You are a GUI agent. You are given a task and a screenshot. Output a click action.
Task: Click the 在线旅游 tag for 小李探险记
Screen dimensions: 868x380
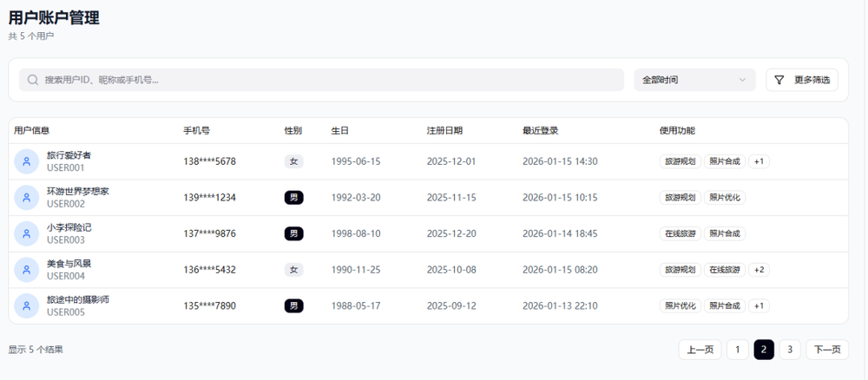(680, 234)
